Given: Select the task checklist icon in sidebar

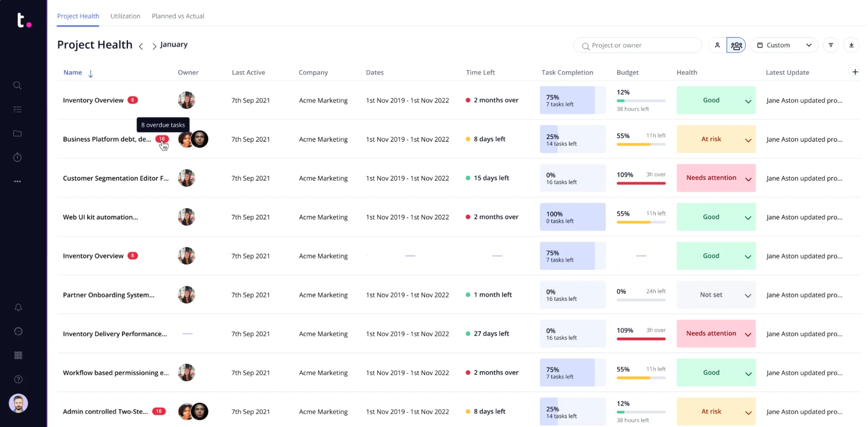Looking at the screenshot, I should click(x=17, y=109).
